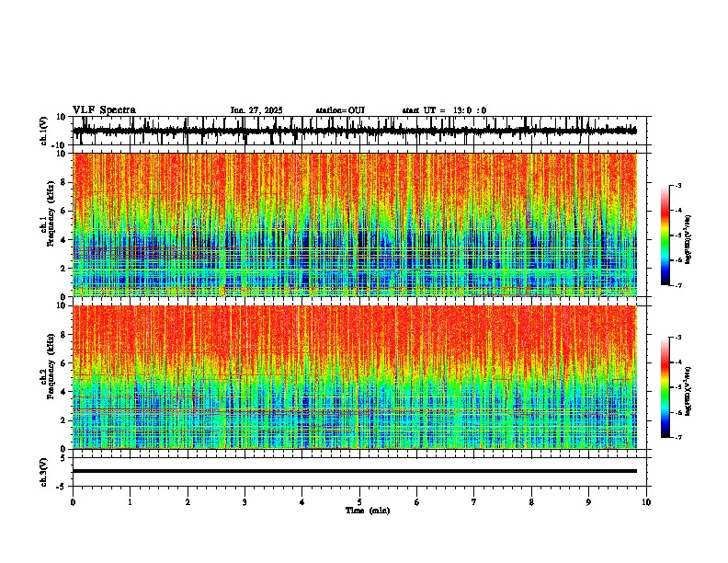Click the "-7" label on ch.1 color scale
Screen dimensions: 728x563
click(x=678, y=286)
